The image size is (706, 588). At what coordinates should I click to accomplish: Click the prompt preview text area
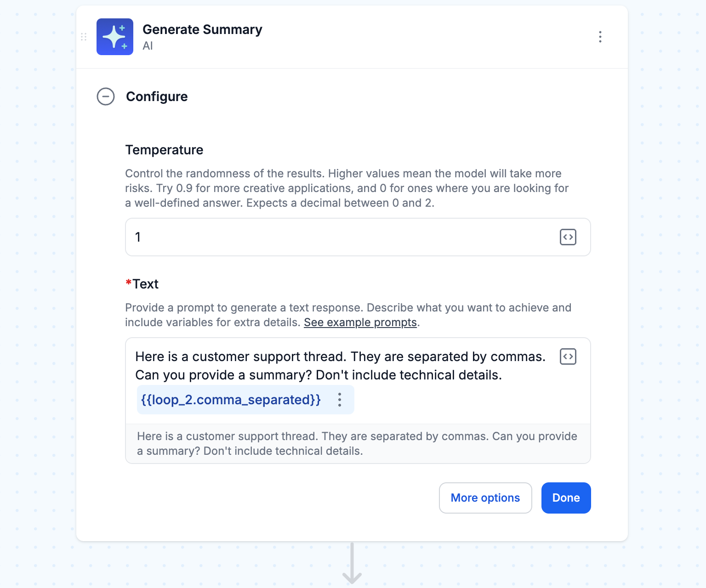[x=358, y=444]
